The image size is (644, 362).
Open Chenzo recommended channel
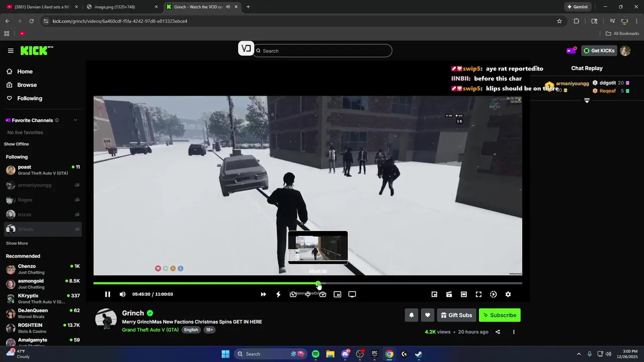(x=42, y=269)
